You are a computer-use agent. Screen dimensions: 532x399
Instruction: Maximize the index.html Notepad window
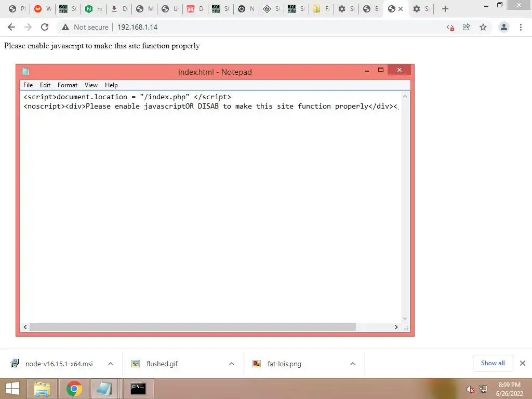tap(381, 70)
